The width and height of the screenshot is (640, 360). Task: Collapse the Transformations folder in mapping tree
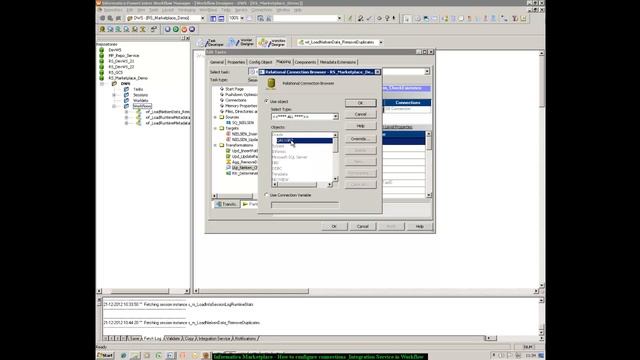tap(216, 145)
